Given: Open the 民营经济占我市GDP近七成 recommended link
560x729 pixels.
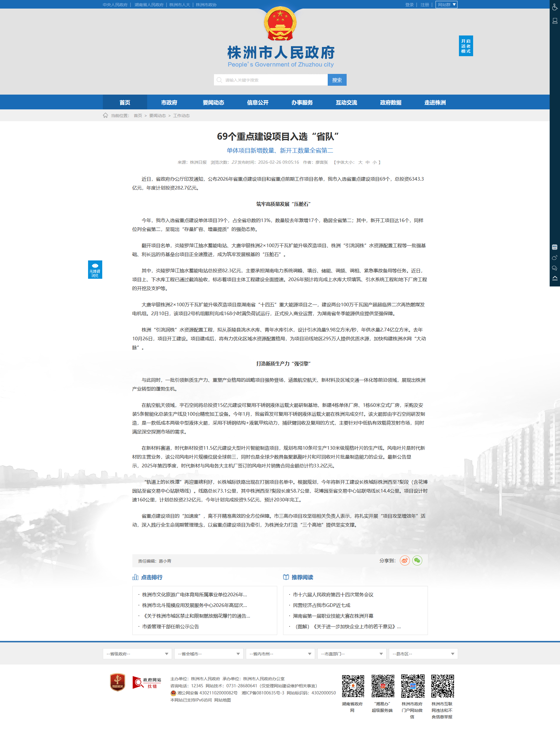Looking at the screenshot, I should [321, 605].
